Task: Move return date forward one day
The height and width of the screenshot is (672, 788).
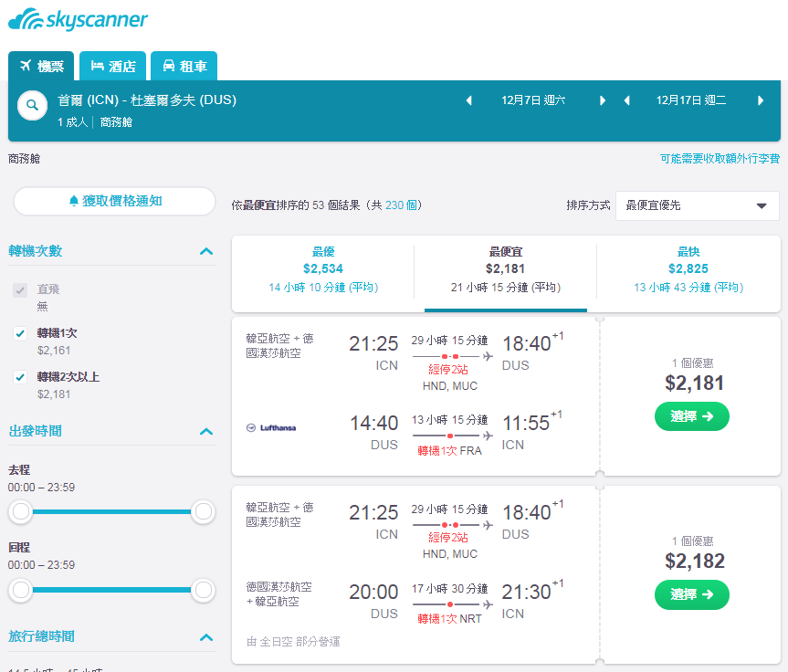Action: [761, 100]
